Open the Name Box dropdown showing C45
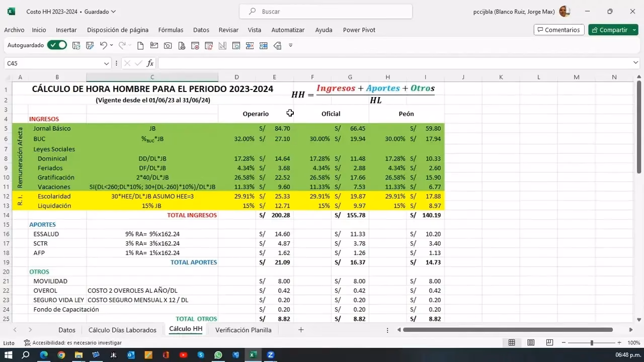644x362 pixels. click(107, 63)
